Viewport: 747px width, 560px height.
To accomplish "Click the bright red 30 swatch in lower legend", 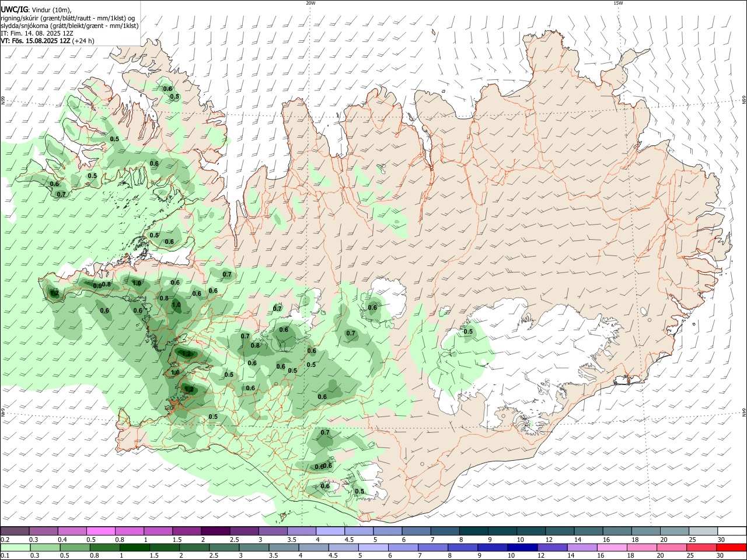I will click(x=731, y=547).
